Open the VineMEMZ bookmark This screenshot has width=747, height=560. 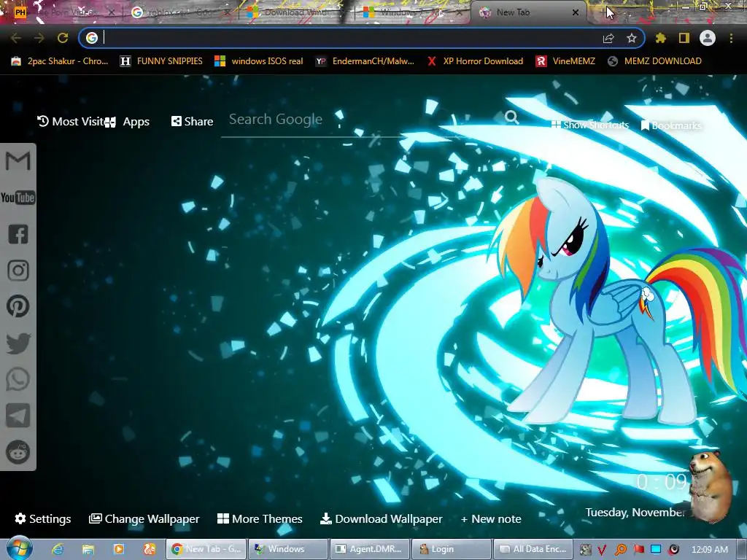point(565,61)
